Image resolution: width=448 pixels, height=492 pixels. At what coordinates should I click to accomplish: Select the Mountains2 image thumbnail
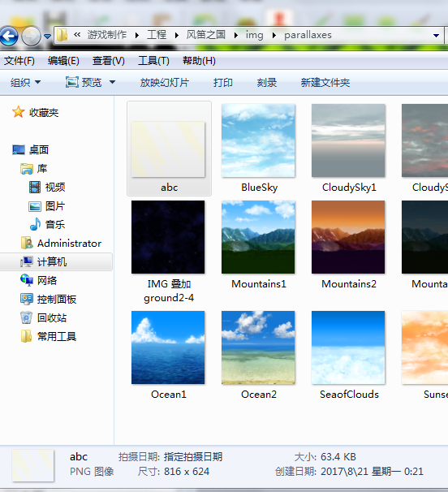point(348,237)
